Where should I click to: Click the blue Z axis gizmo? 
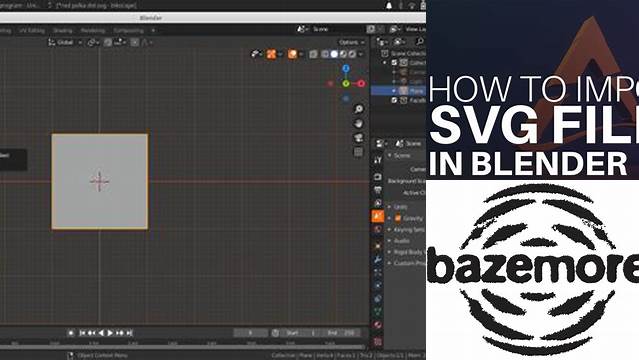[346, 68]
